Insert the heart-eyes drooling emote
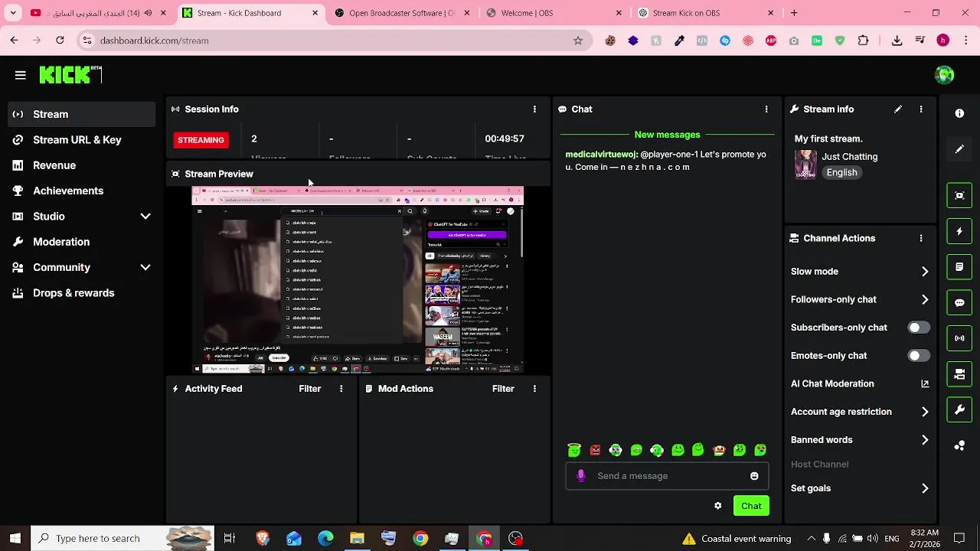 pos(760,450)
